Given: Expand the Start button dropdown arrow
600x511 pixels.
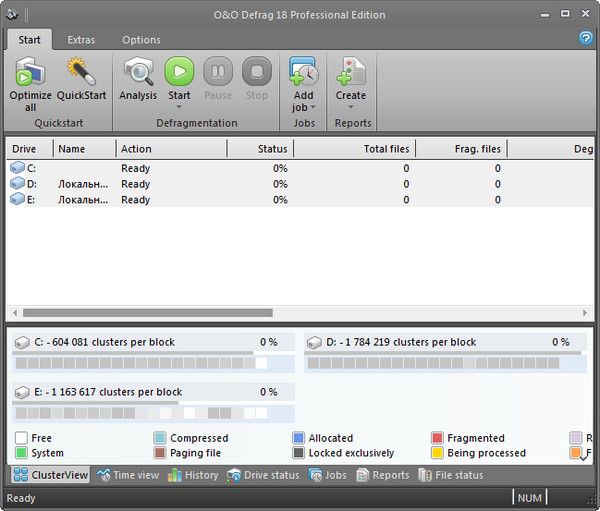Looking at the screenshot, I should [179, 106].
